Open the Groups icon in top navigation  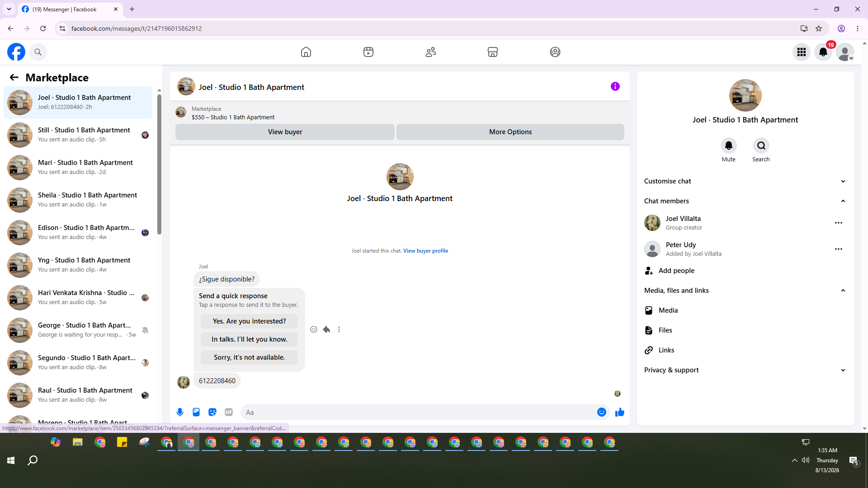555,52
